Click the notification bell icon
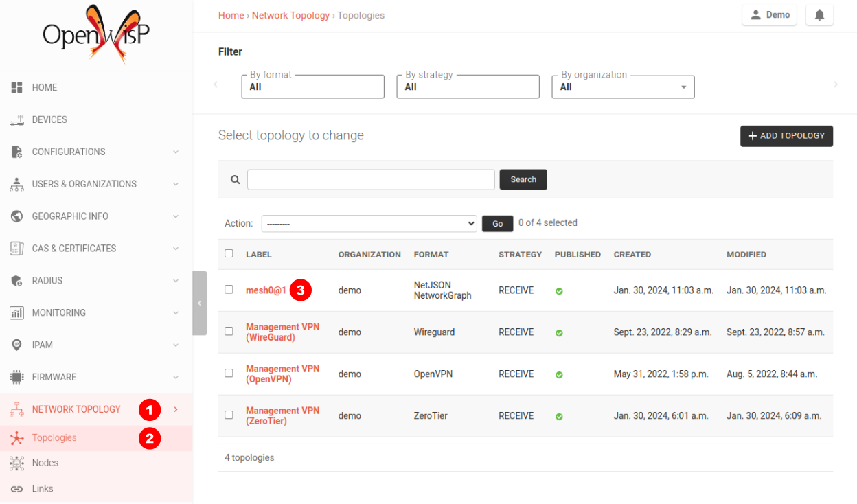Viewport: 857px width, 504px height. pos(819,14)
